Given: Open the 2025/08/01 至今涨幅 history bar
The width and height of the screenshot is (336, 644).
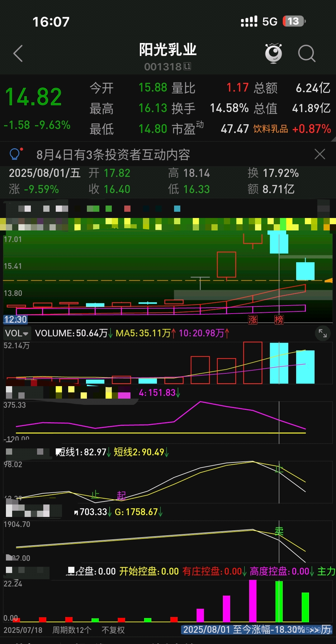Looking at the screenshot, I should [257, 630].
